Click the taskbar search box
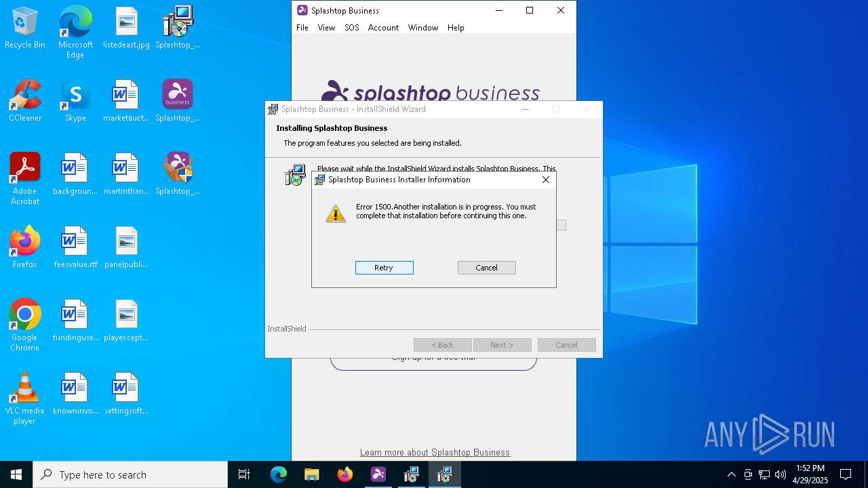This screenshot has height=488, width=868. [x=130, y=474]
